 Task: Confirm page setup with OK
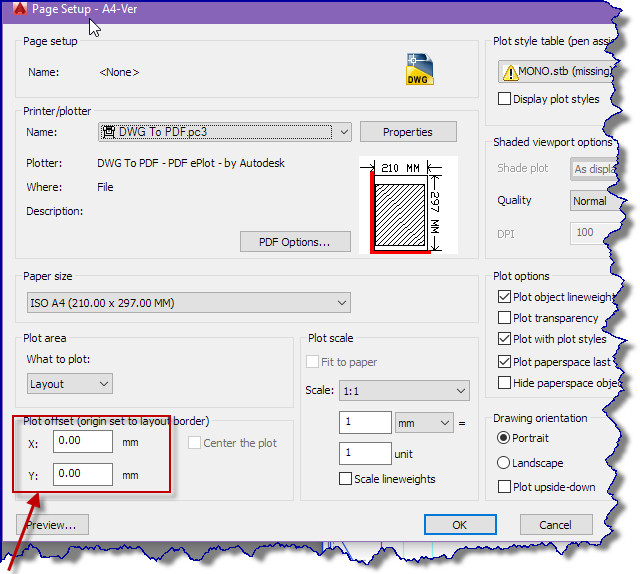[460, 525]
